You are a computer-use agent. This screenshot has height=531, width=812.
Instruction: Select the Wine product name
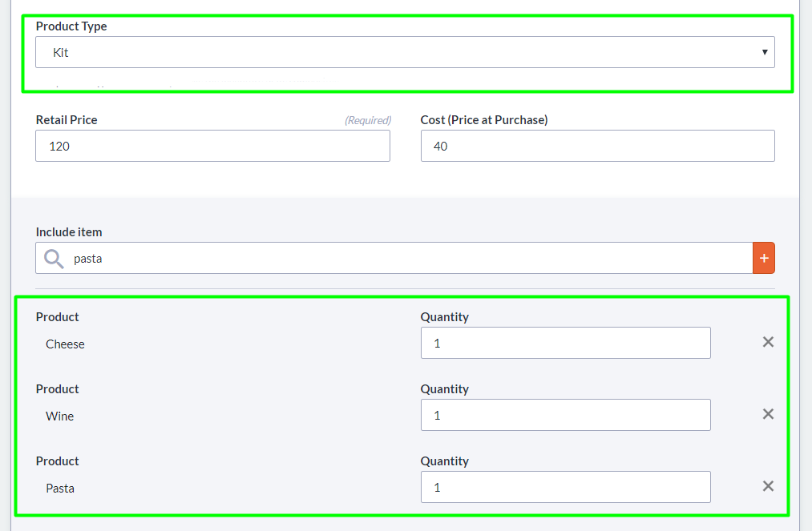click(x=60, y=416)
